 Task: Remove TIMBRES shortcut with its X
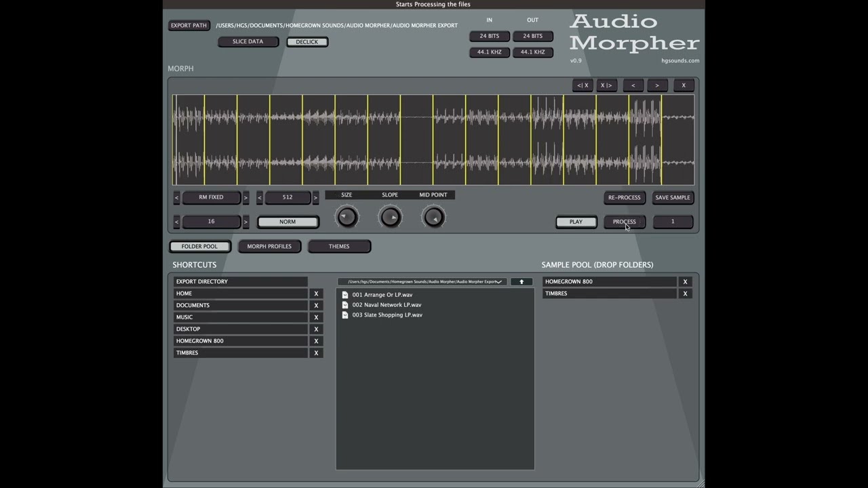[x=316, y=353]
